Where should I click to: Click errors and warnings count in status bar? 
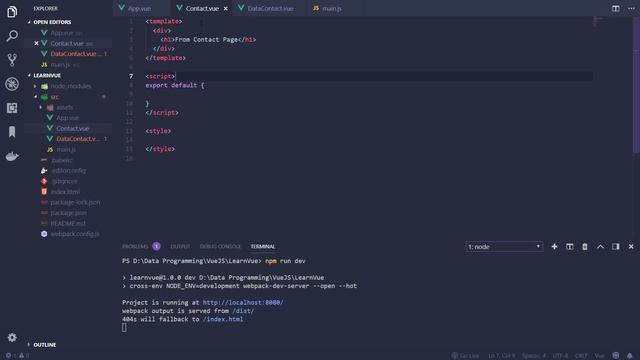click(x=17, y=356)
